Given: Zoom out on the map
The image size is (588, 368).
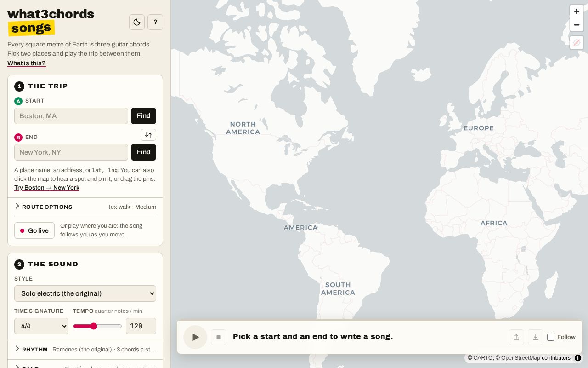Looking at the screenshot, I should point(577,25).
